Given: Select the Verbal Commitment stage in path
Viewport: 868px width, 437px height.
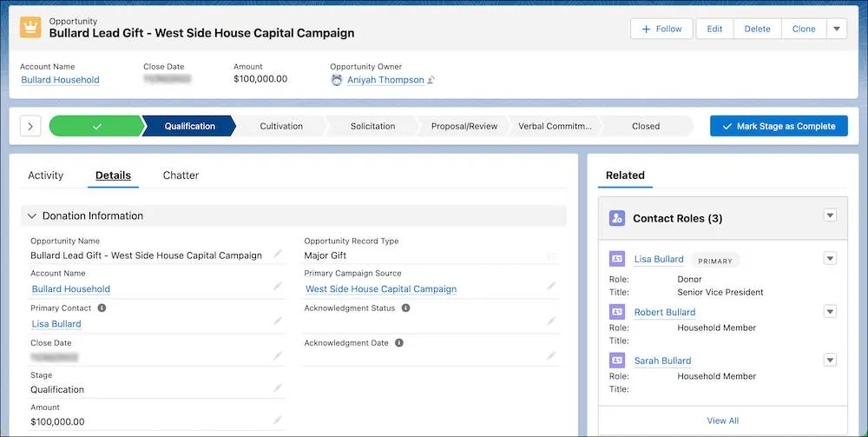Looking at the screenshot, I should 556,126.
